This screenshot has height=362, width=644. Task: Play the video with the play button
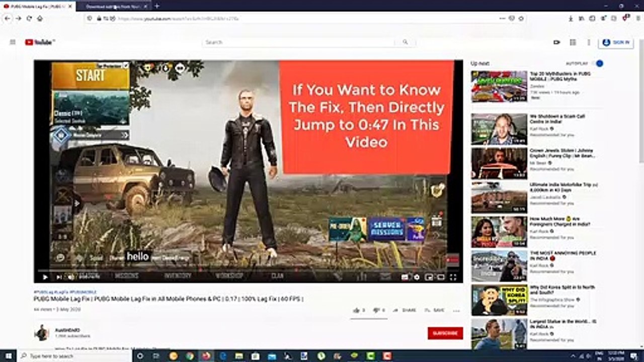[45, 277]
